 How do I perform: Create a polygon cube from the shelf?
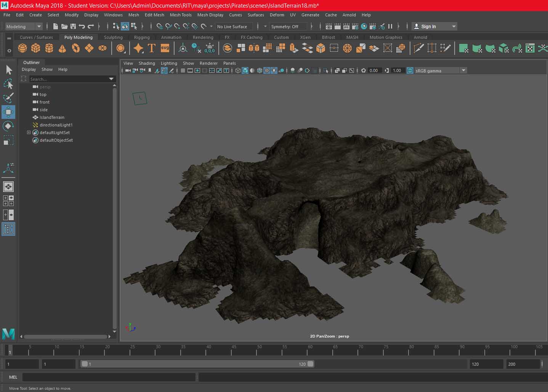(x=36, y=48)
